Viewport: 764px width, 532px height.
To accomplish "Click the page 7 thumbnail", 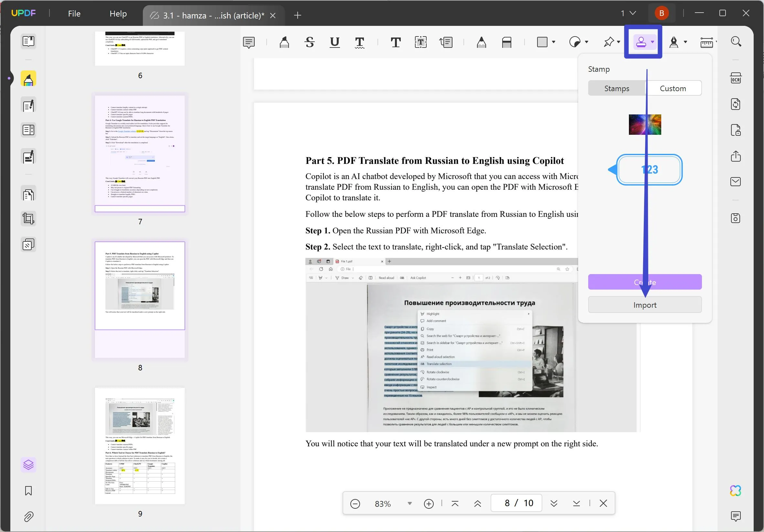I will tap(140, 153).
